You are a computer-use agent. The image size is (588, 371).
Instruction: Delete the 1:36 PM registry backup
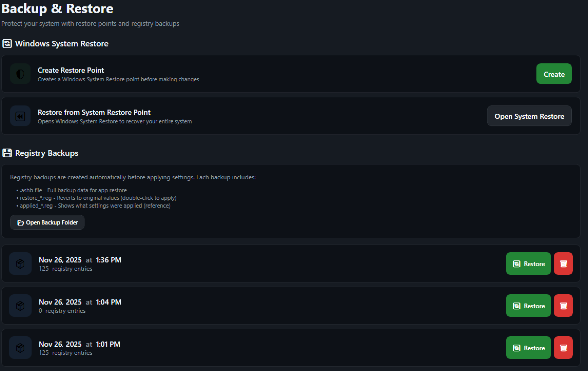pos(563,263)
